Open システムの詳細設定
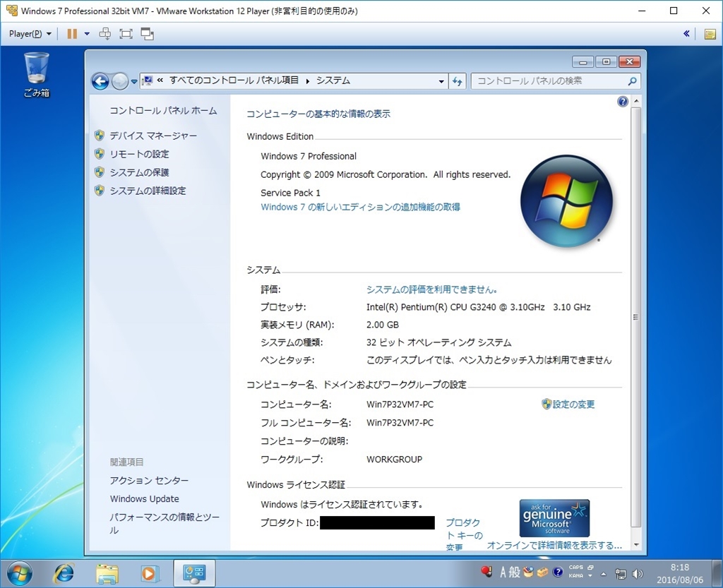723x588 pixels. tap(148, 191)
